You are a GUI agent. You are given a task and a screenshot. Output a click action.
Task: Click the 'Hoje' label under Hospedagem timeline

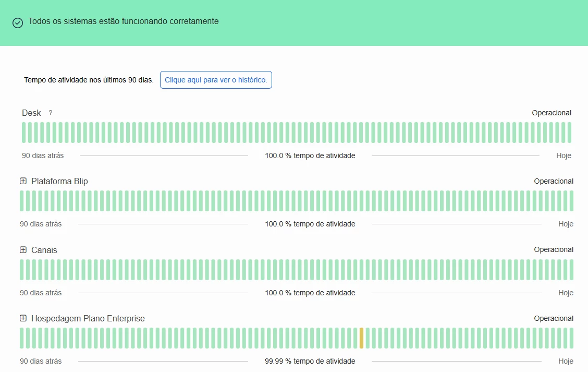566,361
